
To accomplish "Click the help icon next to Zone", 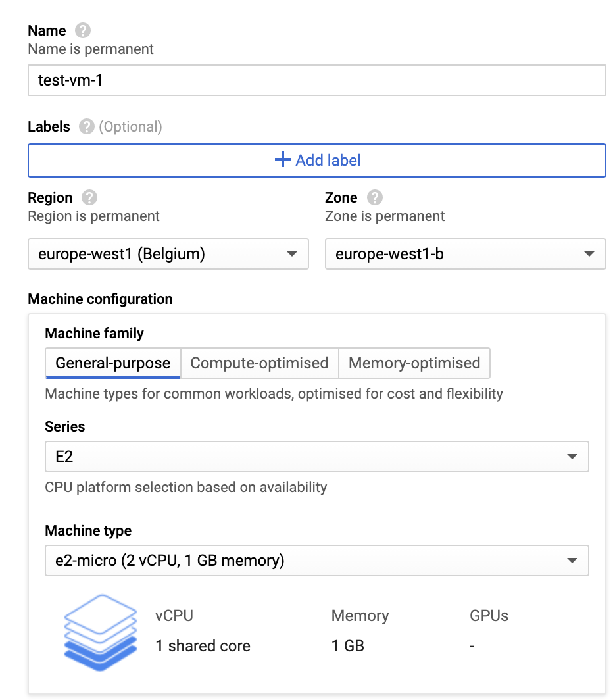I will click(x=375, y=198).
